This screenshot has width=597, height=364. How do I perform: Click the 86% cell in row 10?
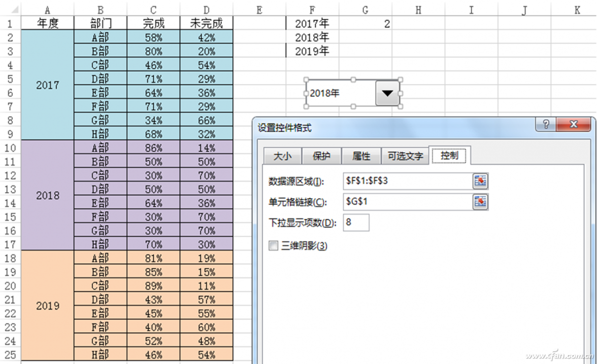click(x=153, y=148)
